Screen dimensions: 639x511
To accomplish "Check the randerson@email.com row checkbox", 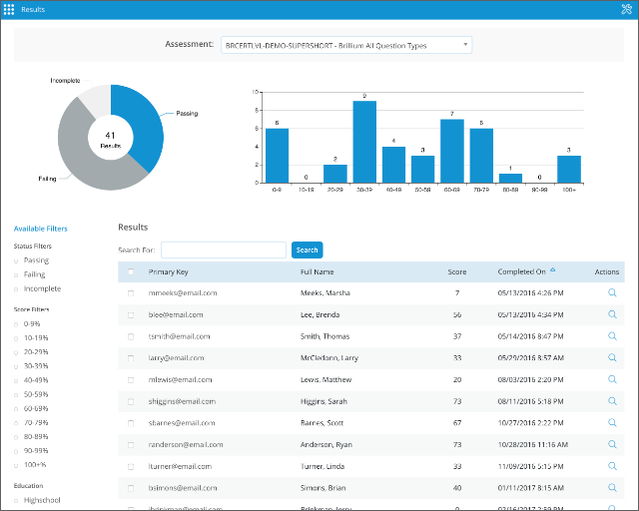I will pyautogui.click(x=131, y=445).
